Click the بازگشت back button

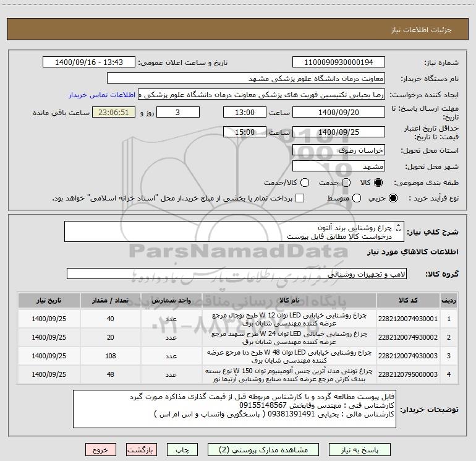coord(142,450)
